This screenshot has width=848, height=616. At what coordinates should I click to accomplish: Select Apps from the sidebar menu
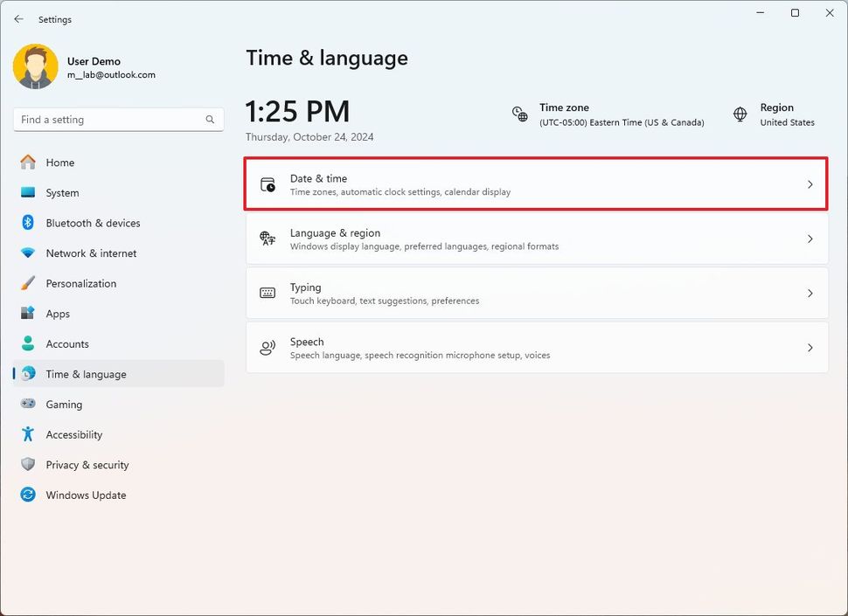(58, 314)
